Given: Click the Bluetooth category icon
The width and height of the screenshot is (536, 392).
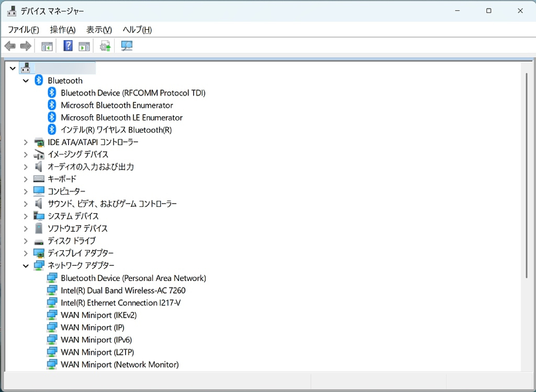Looking at the screenshot, I should 39,80.
